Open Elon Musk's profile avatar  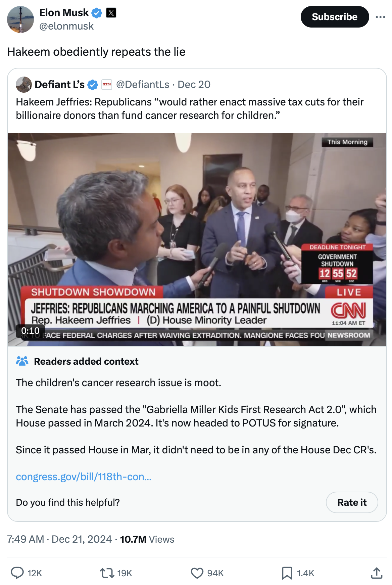[x=20, y=19]
